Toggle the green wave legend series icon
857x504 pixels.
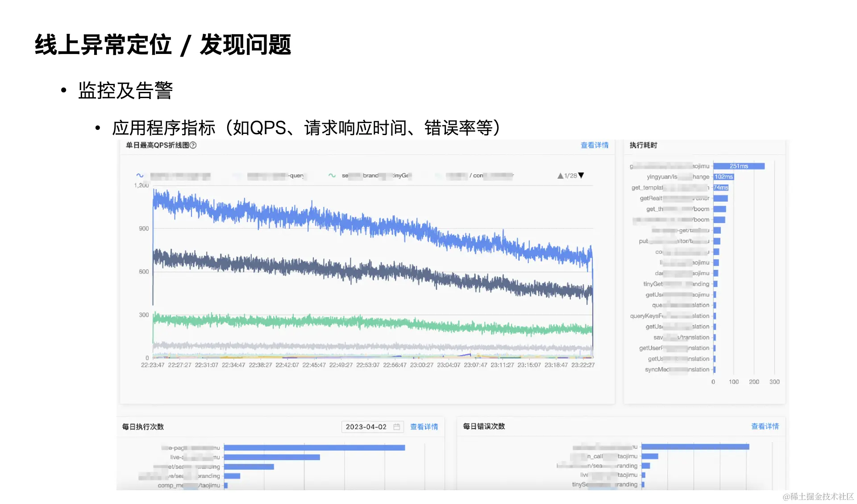[332, 176]
